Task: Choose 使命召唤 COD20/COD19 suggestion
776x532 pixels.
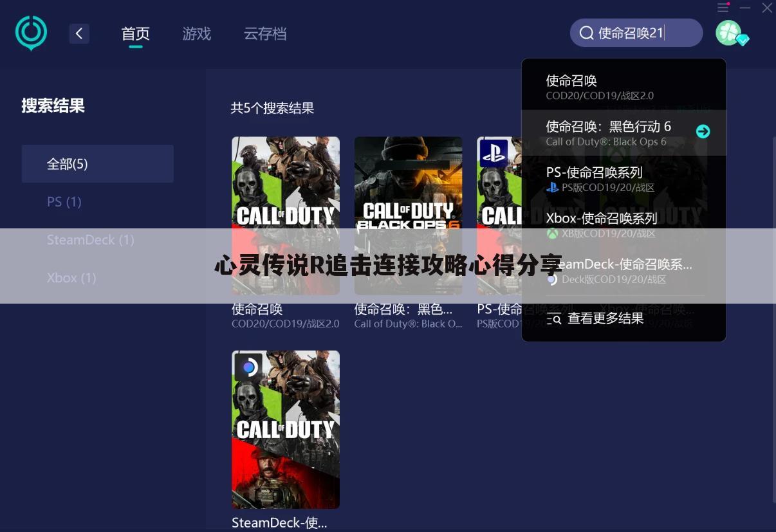Action: click(x=624, y=87)
